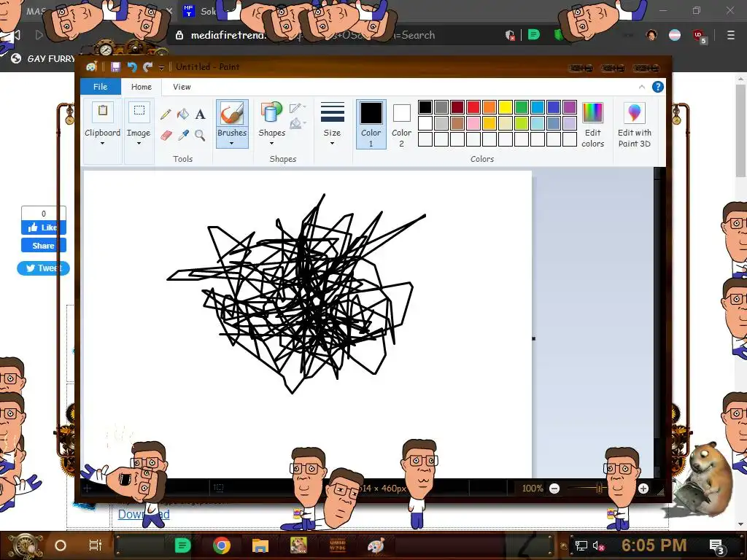Click the Paste clipboard icon
The height and width of the screenshot is (560, 747).
click(102, 112)
